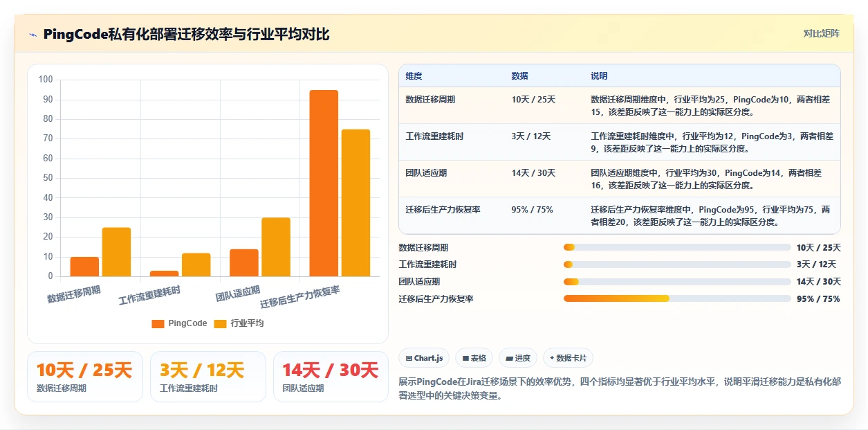Click the 3天 / 12天 value beside the progress bar
The height and width of the screenshot is (430, 868).
816,265
